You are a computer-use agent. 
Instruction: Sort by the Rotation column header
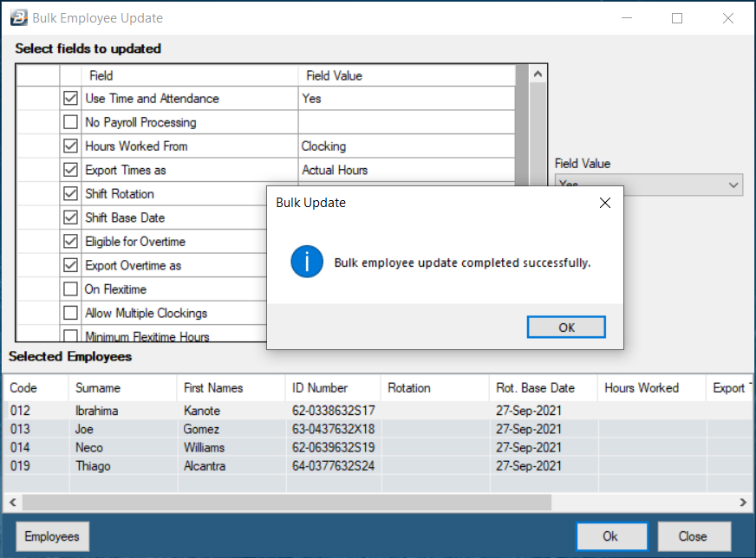click(x=435, y=388)
